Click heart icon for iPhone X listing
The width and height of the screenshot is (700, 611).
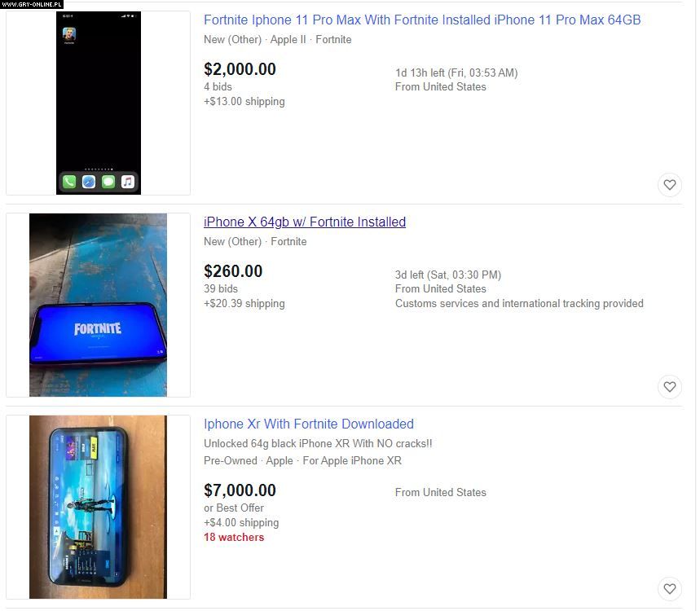[x=669, y=386]
